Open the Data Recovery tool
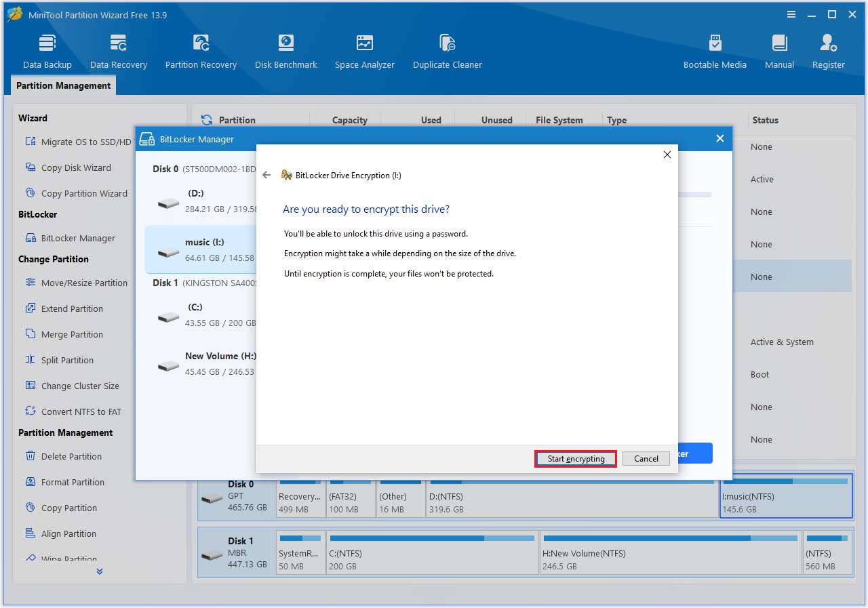Image resolution: width=868 pixels, height=608 pixels. [x=119, y=52]
